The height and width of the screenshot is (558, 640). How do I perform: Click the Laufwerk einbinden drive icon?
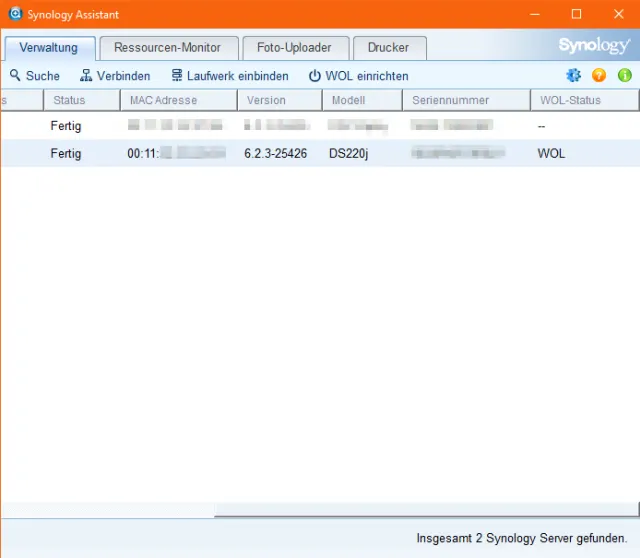tap(177, 75)
